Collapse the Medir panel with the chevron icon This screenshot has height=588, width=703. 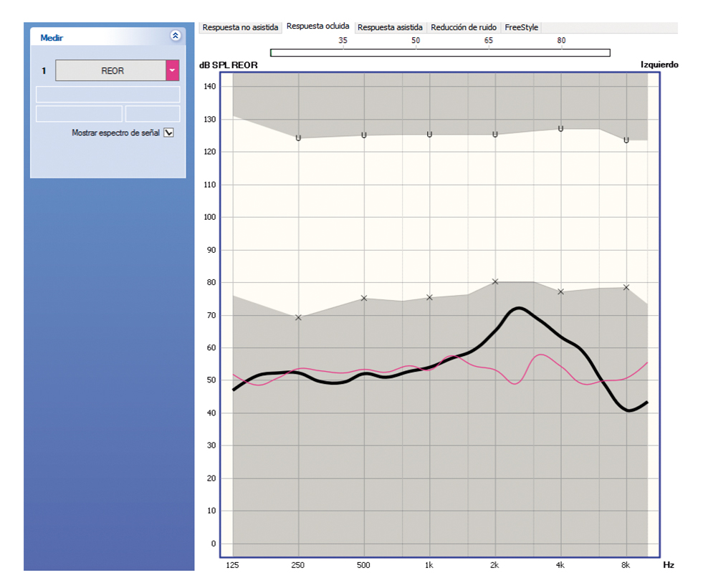[x=176, y=36]
